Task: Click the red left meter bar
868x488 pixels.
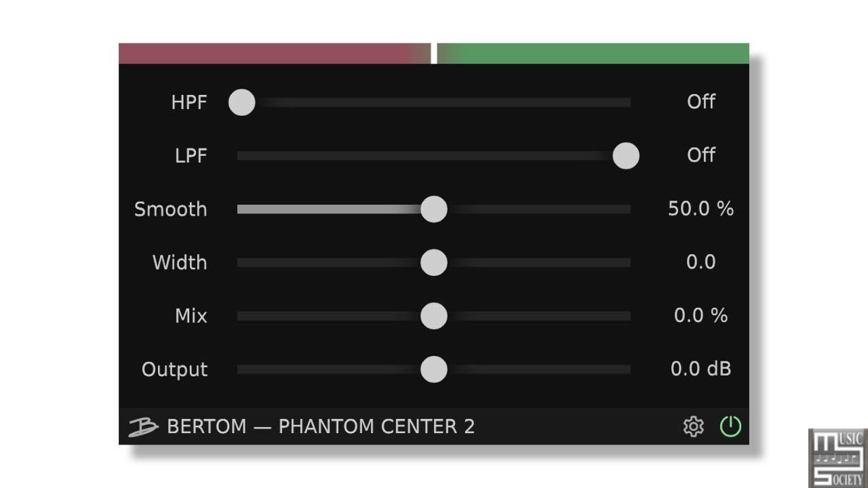Action: (275, 54)
